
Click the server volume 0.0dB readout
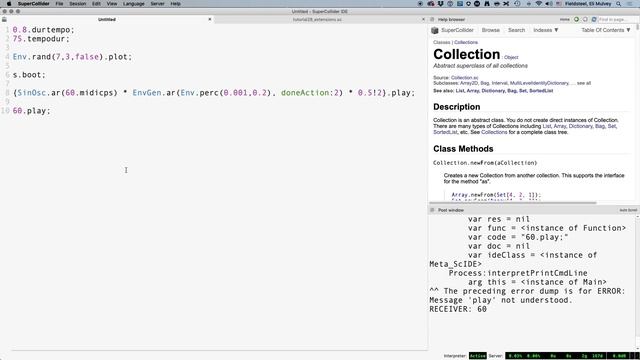tap(619, 356)
